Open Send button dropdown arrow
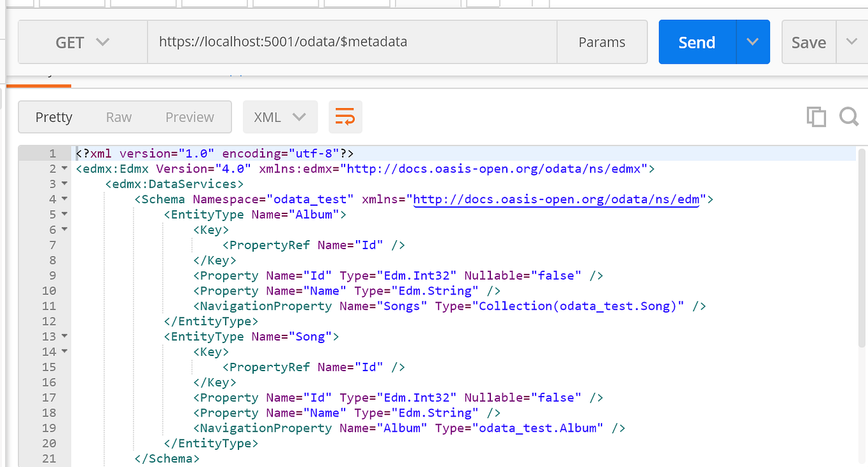This screenshot has width=868, height=467. click(x=753, y=42)
